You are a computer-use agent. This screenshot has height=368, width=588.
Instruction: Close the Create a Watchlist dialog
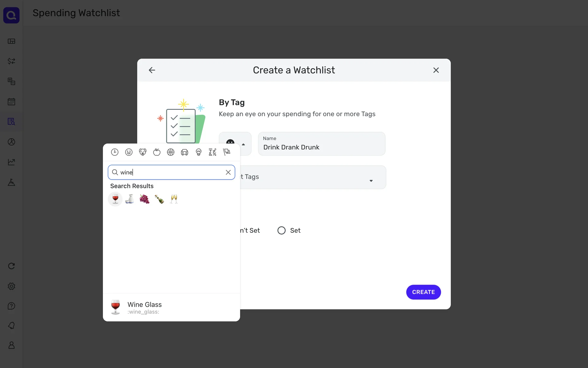tap(436, 70)
